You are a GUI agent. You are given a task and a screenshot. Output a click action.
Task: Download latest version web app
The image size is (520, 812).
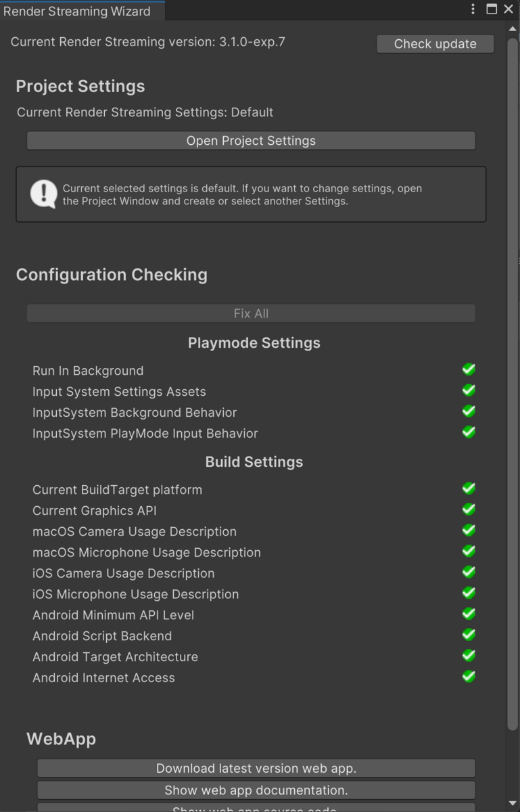pos(256,768)
